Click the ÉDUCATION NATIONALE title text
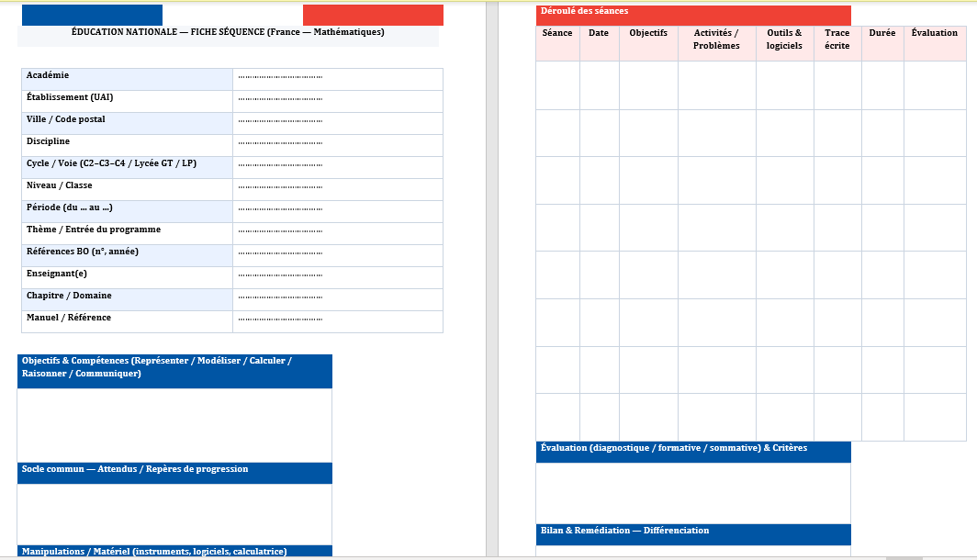977x560 pixels. point(228,33)
